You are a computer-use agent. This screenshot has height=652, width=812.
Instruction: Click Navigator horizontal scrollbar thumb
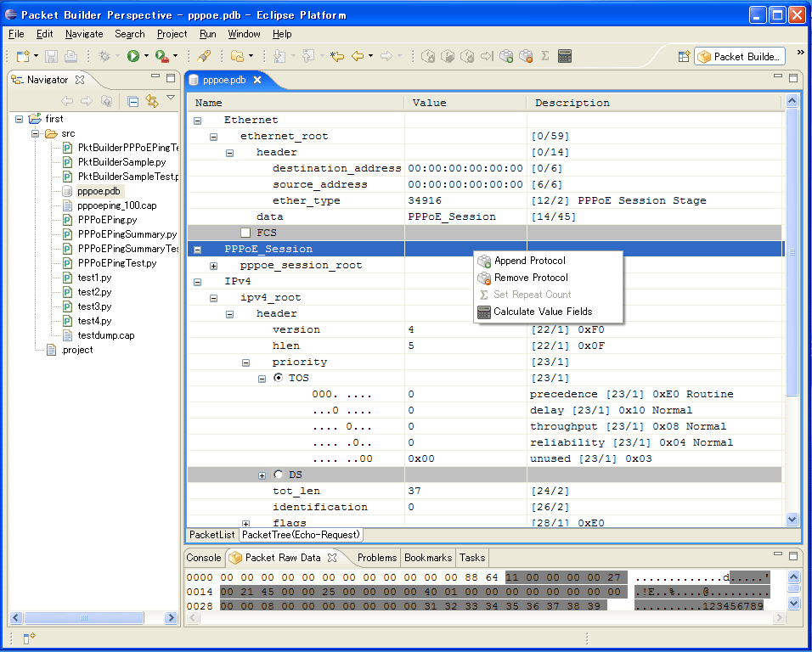[x=84, y=617]
